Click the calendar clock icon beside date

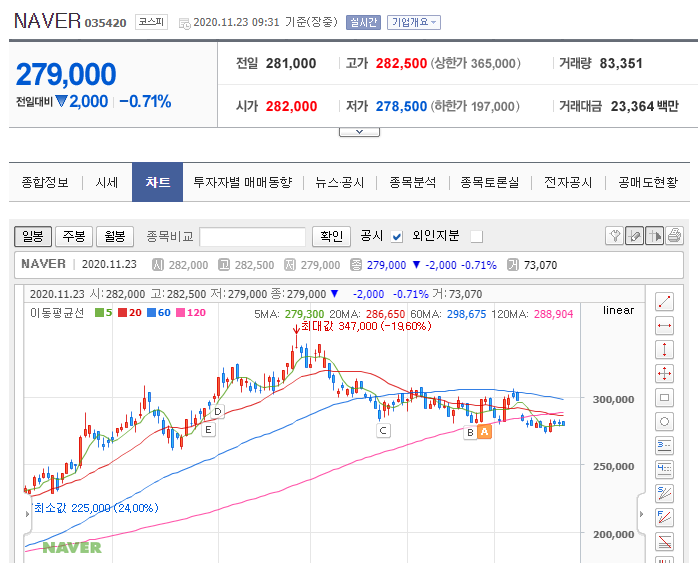(x=184, y=24)
